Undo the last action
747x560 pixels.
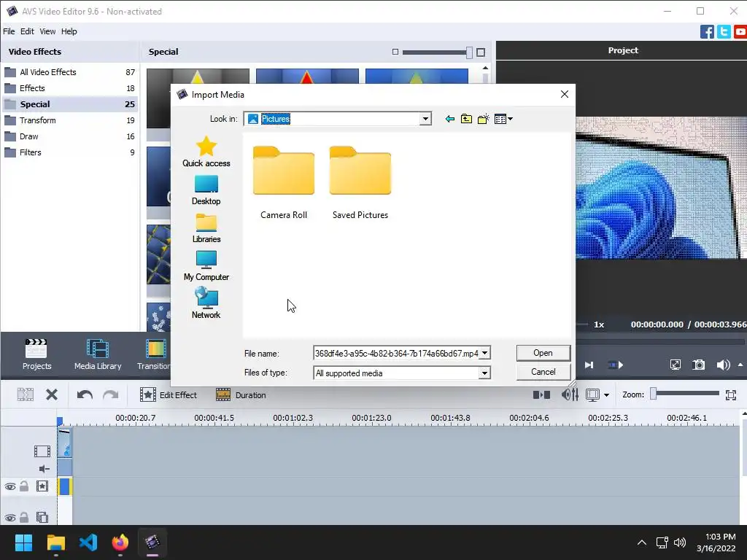click(85, 394)
